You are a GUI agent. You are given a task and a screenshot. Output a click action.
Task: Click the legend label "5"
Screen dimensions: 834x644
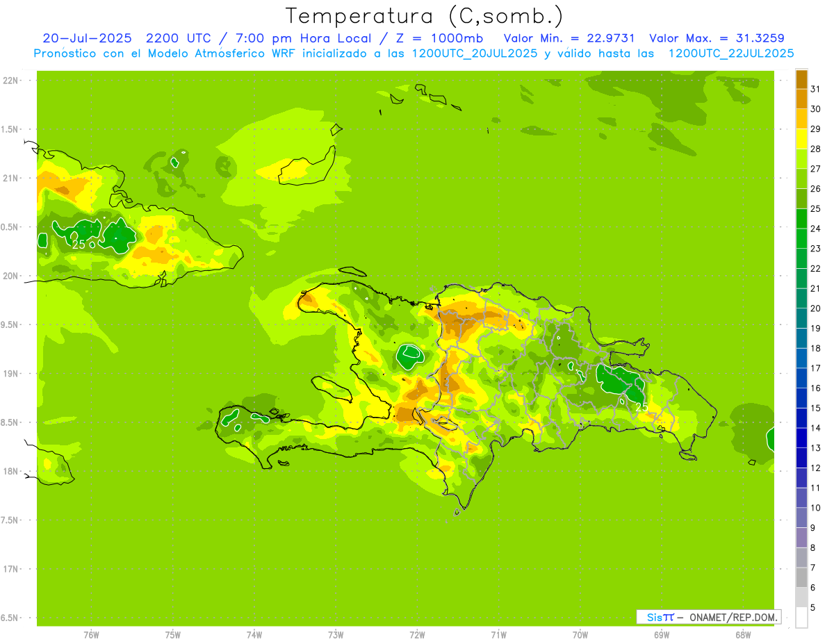pyautogui.click(x=813, y=607)
